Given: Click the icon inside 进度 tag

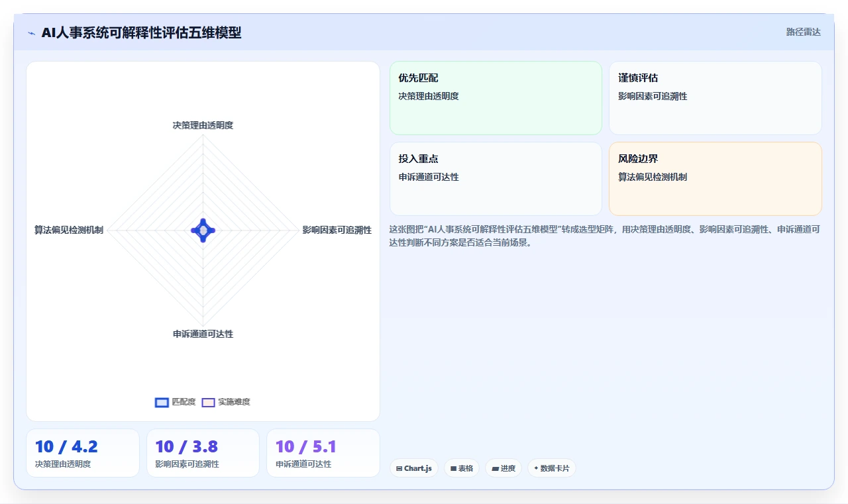Looking at the screenshot, I should 495,468.
